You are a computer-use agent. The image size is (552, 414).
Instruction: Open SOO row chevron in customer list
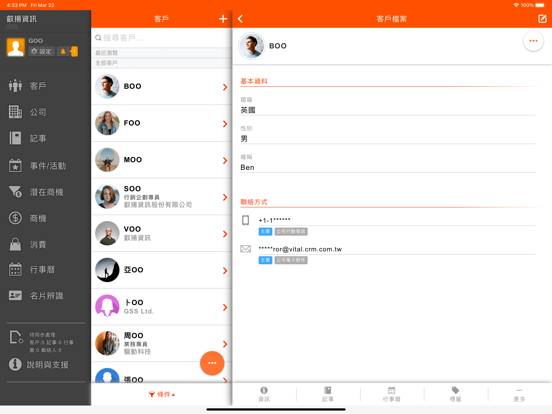[225, 197]
